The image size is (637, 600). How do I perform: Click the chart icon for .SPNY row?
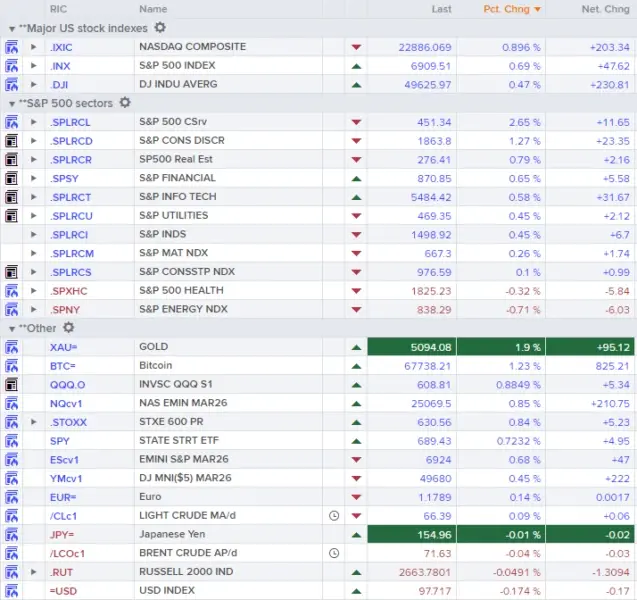11,310
